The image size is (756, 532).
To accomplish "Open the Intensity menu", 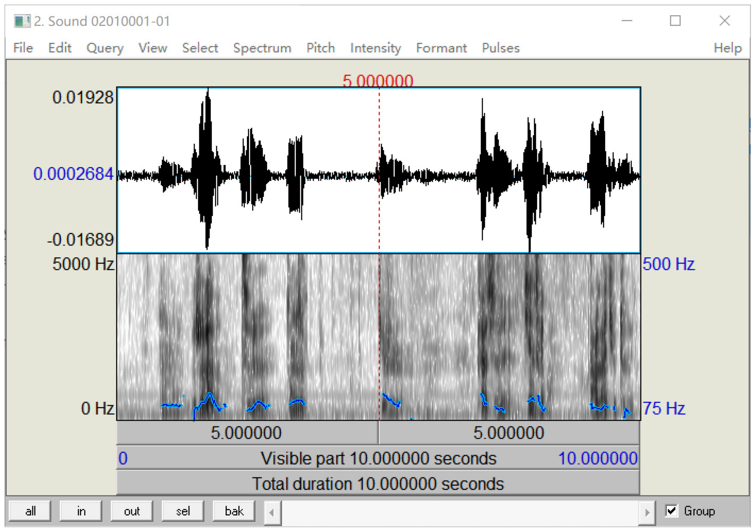I will pos(375,48).
